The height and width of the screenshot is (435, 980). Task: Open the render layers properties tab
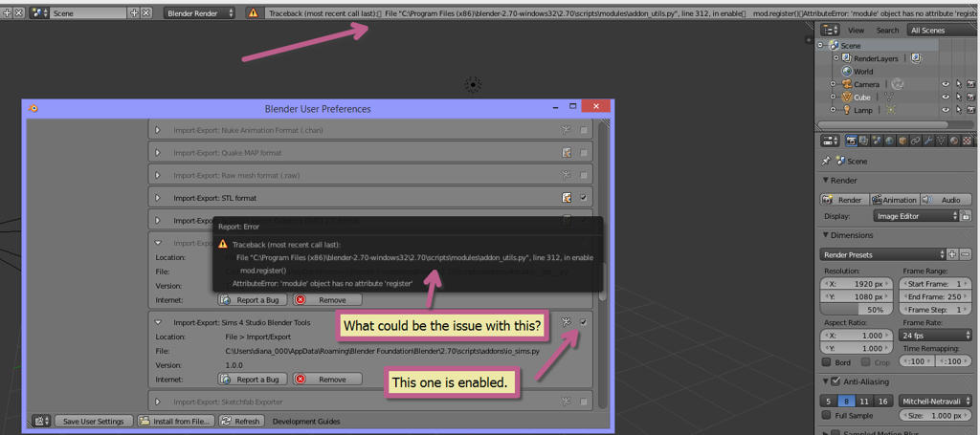pyautogui.click(x=863, y=141)
